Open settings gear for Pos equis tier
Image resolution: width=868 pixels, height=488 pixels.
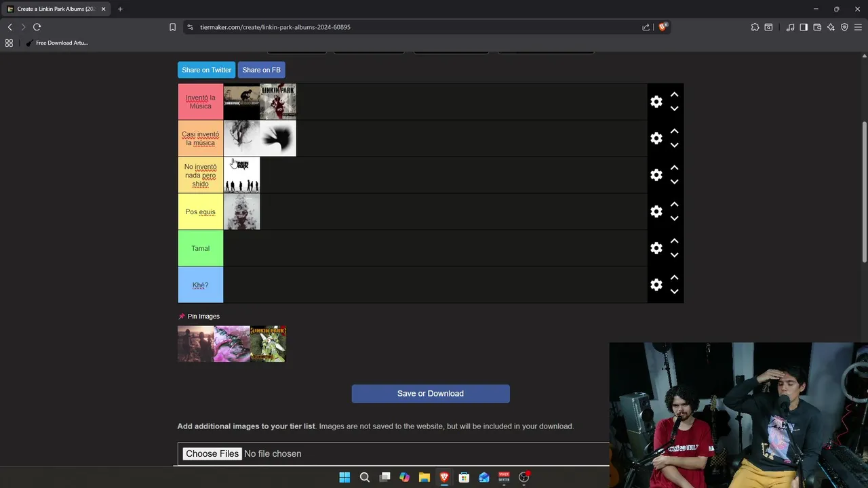656,211
